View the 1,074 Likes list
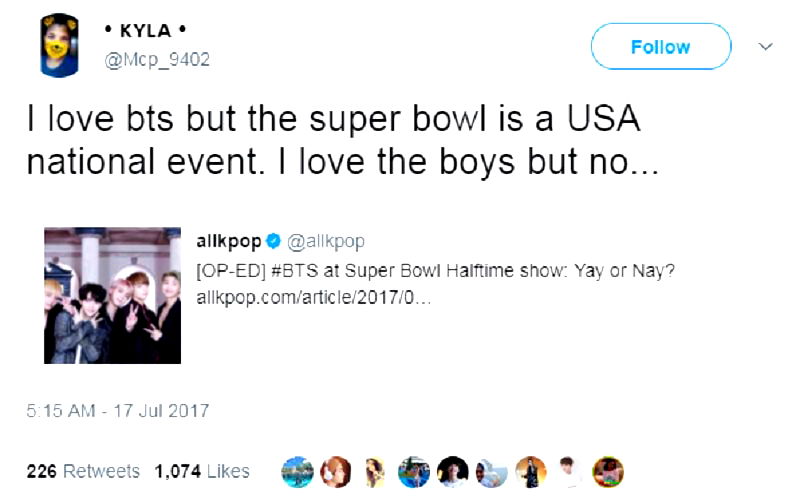The width and height of the screenshot is (800, 503). tap(201, 471)
